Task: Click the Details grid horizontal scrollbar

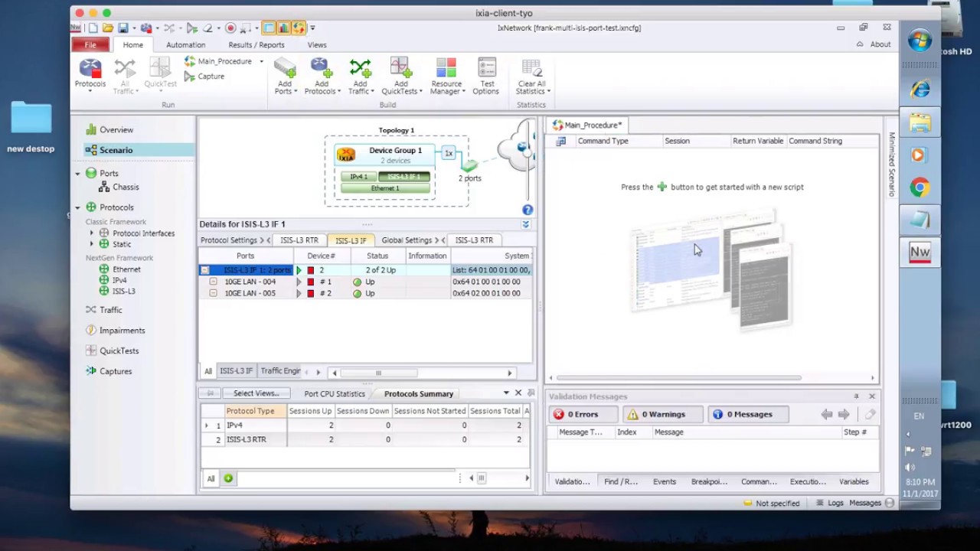Action: [379, 373]
